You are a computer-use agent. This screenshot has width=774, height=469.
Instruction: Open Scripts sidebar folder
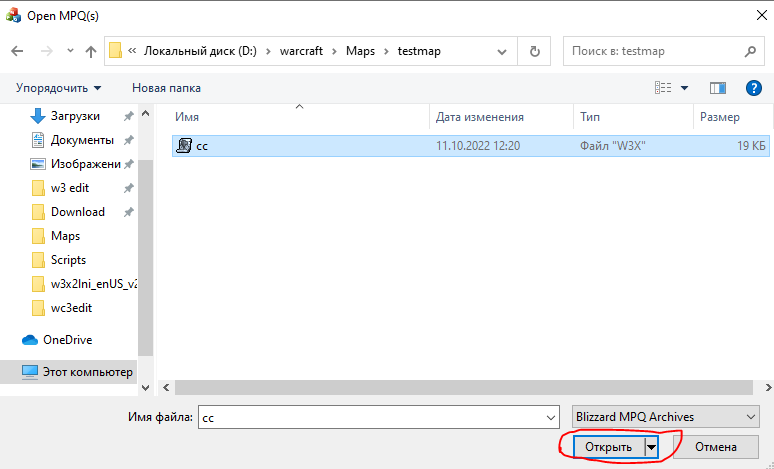[68, 260]
